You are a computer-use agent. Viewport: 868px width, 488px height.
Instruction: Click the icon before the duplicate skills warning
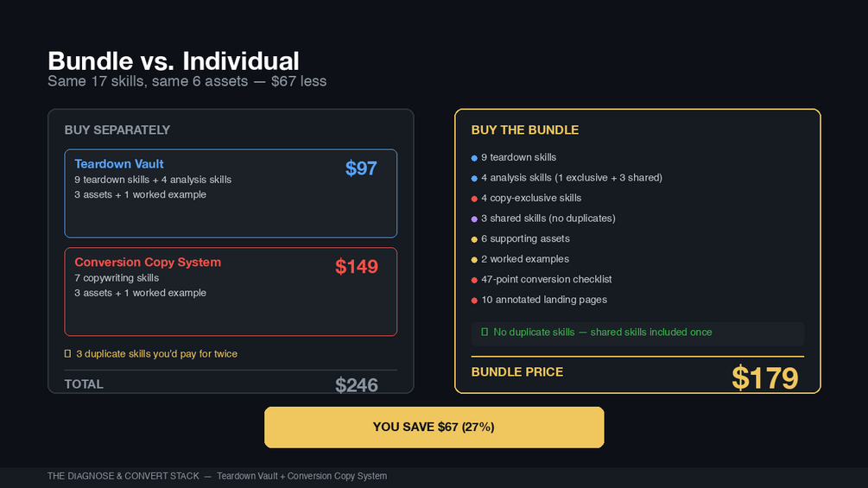click(67, 354)
